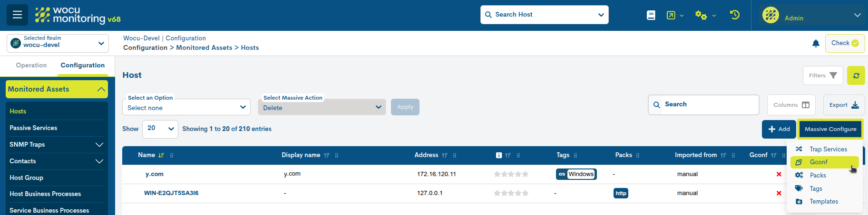
Task: Switch to the Operation tab
Action: click(x=31, y=65)
